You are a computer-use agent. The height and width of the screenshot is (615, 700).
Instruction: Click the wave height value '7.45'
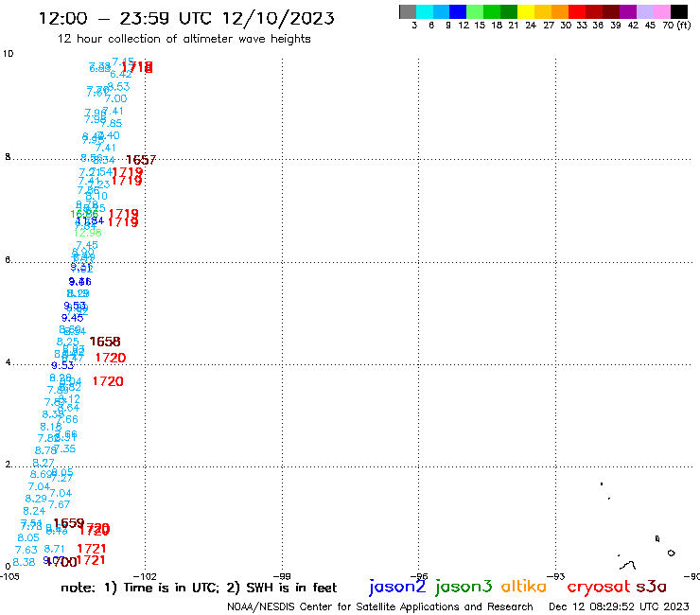point(87,245)
